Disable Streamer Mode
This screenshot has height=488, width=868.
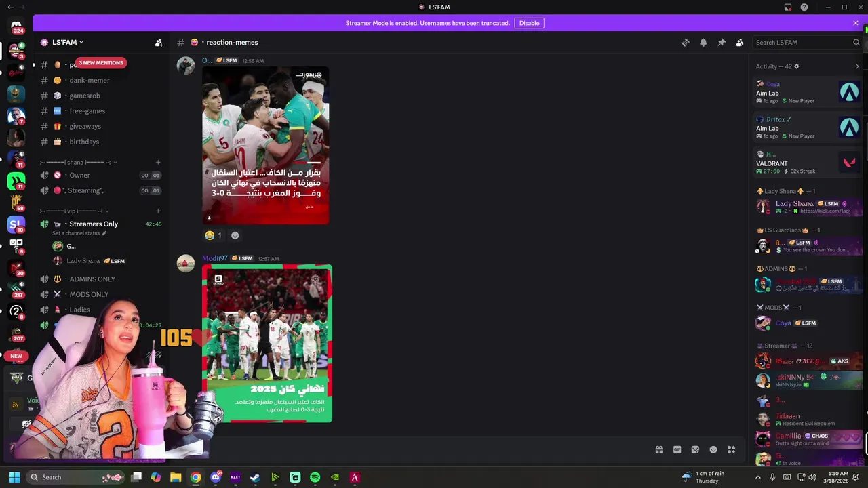529,23
